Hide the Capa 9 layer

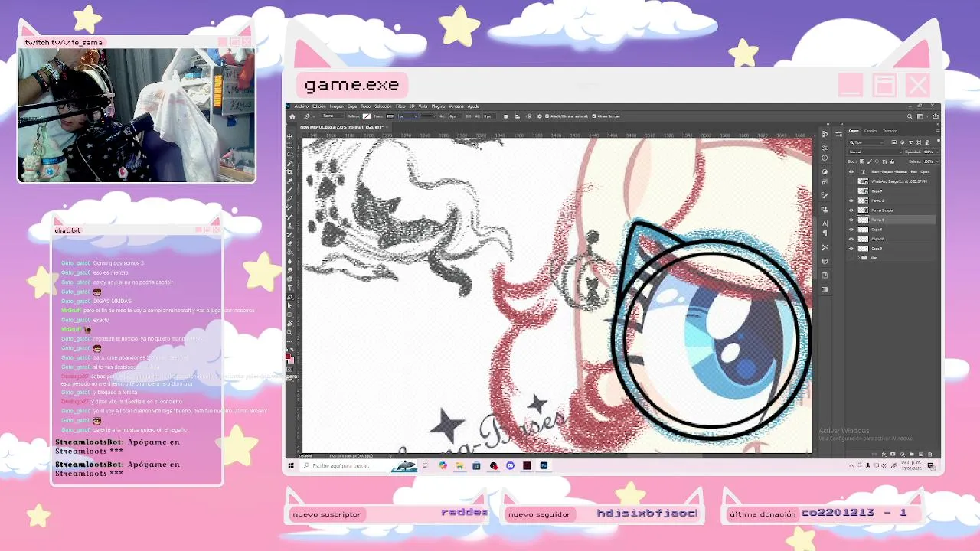[x=851, y=249]
